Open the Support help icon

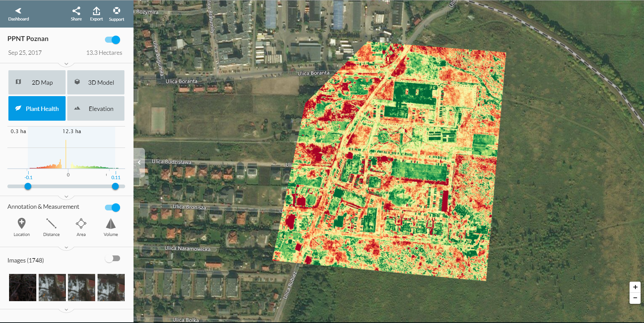coord(116,14)
